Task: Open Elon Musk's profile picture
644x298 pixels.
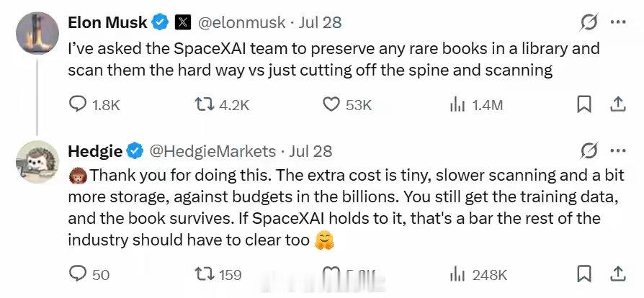Action: (x=37, y=33)
